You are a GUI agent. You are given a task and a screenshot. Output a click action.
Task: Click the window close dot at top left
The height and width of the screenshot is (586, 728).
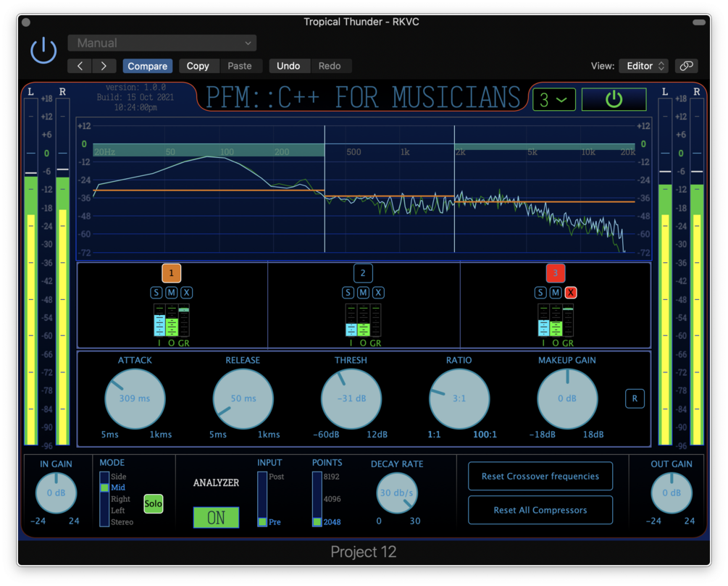point(26,22)
